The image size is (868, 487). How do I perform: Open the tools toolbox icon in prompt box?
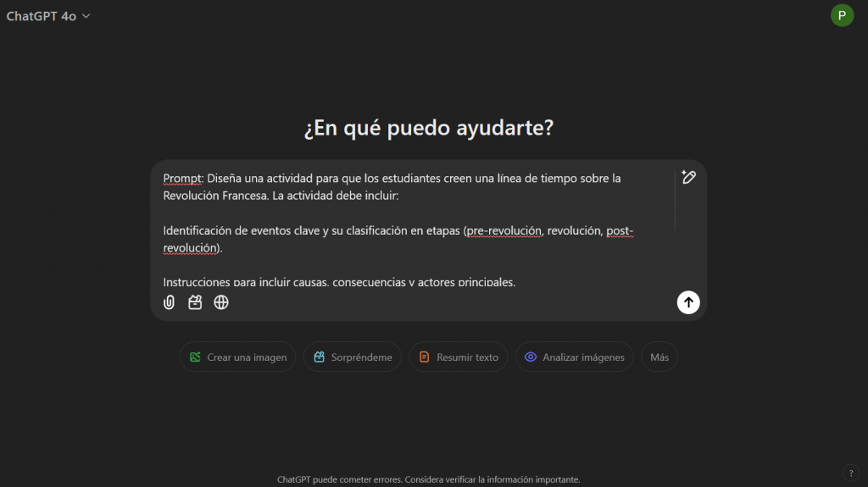coord(195,302)
